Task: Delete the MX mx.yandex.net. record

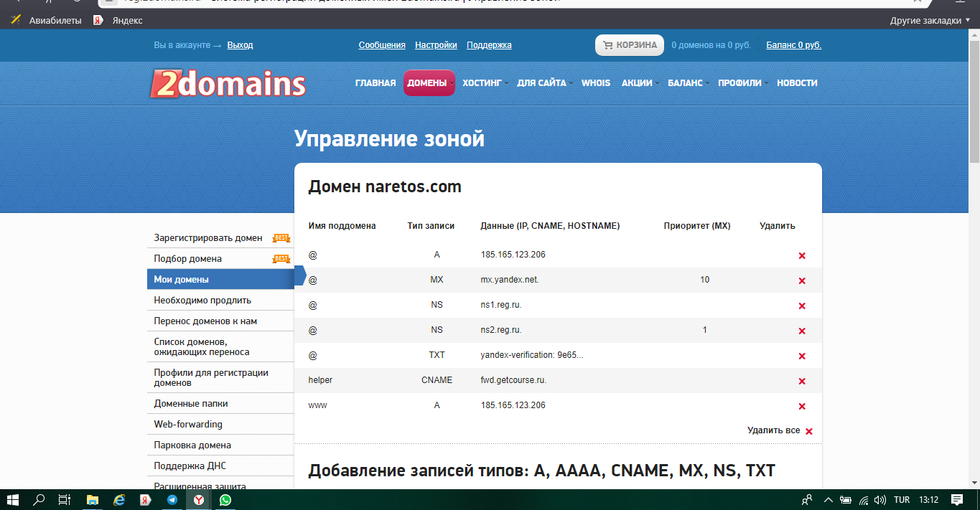Action: [x=802, y=281]
